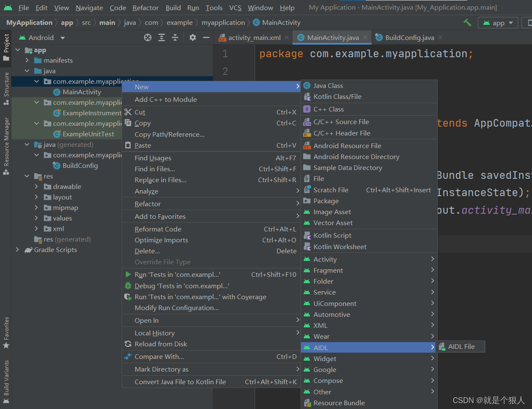Image resolution: width=532 pixels, height=409 pixels.
Task: Click Reload from Disk
Action: [211, 344]
